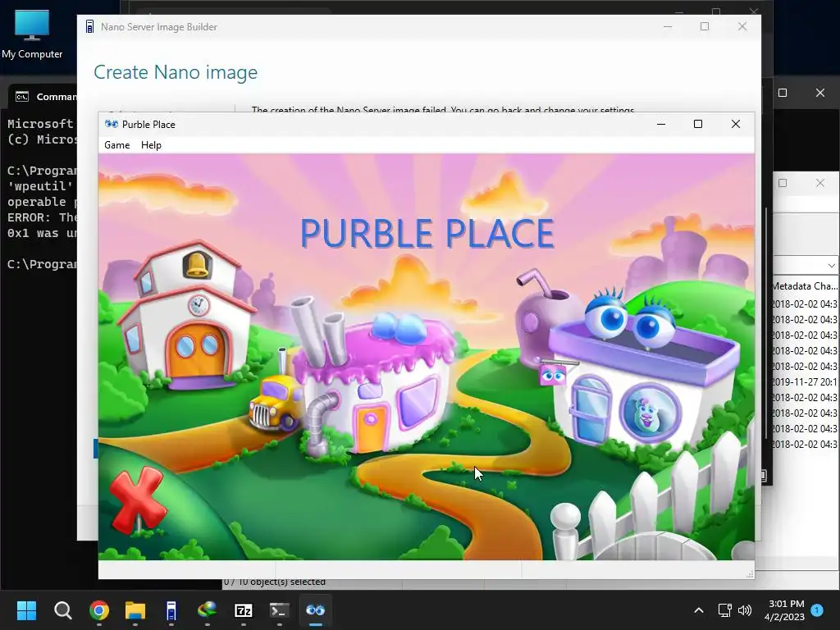Open File Explorer from the taskbar
Screen dimensions: 840x630
coord(135,610)
